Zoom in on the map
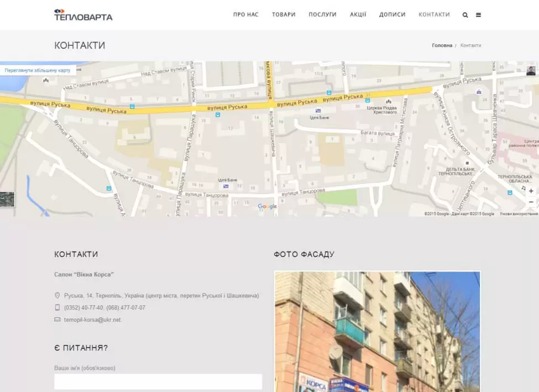Screen dimensions: 539x392 click(x=531, y=191)
